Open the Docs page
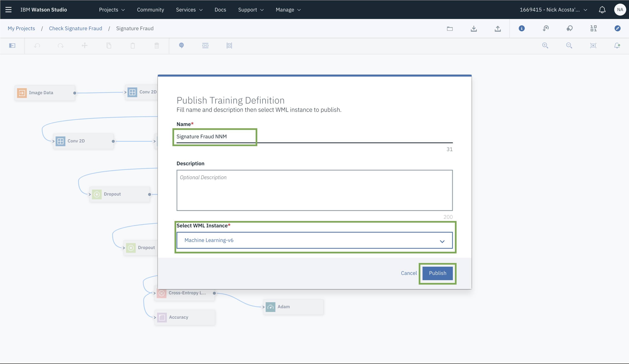The height and width of the screenshot is (364, 629). click(x=220, y=10)
